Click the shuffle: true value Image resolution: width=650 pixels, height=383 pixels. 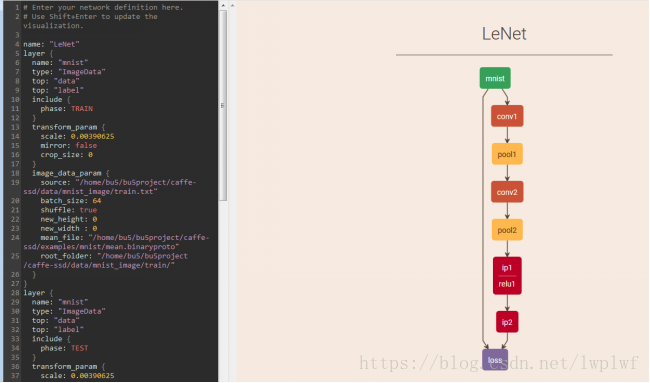click(88, 210)
